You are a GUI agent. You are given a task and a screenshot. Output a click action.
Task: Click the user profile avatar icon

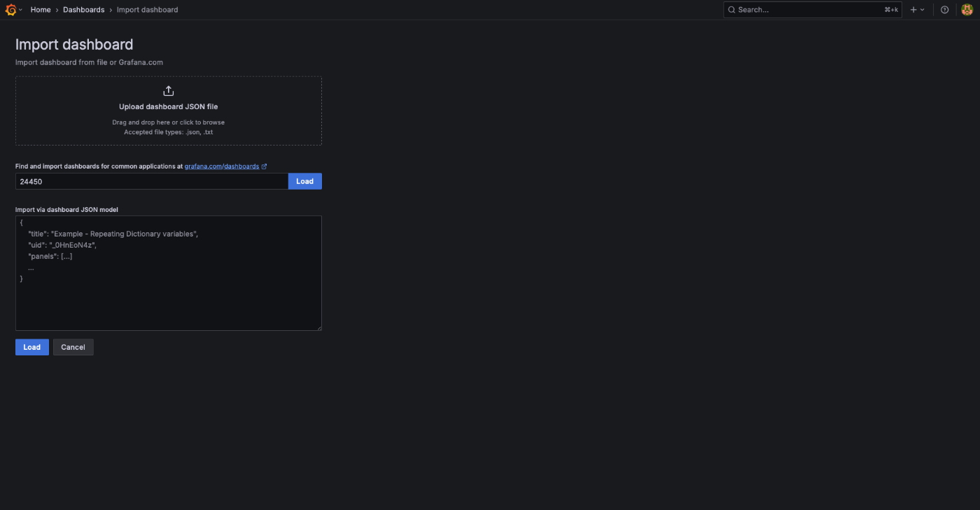pos(967,9)
